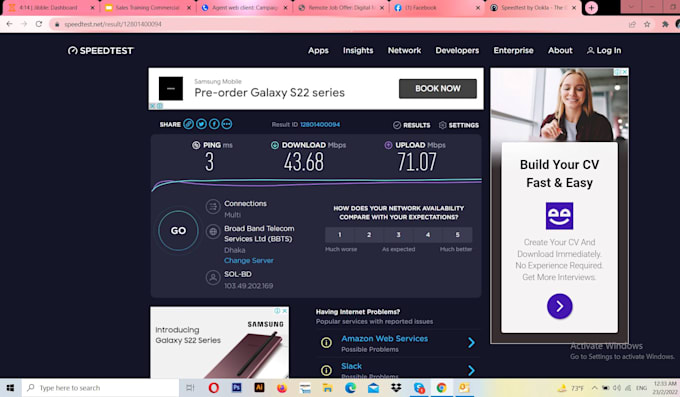This screenshot has width=680, height=397.
Task: Click Slack info icon
Action: 326,370
